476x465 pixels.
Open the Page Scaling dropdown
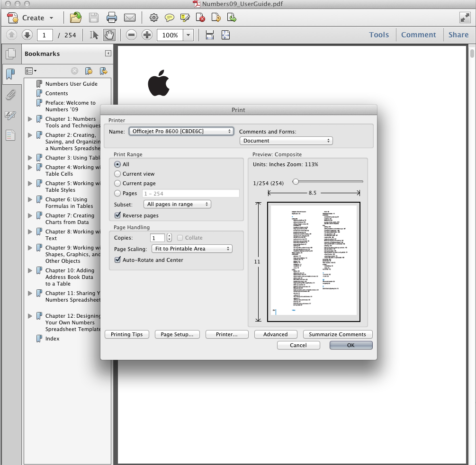click(x=191, y=249)
